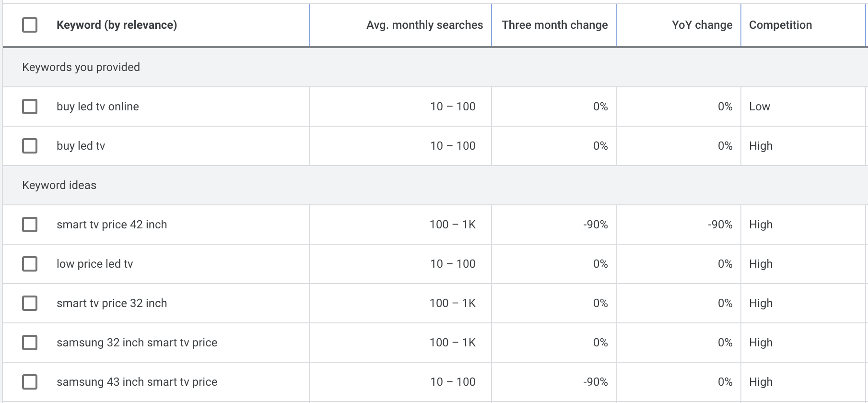Sort by Competition column header

pos(780,25)
